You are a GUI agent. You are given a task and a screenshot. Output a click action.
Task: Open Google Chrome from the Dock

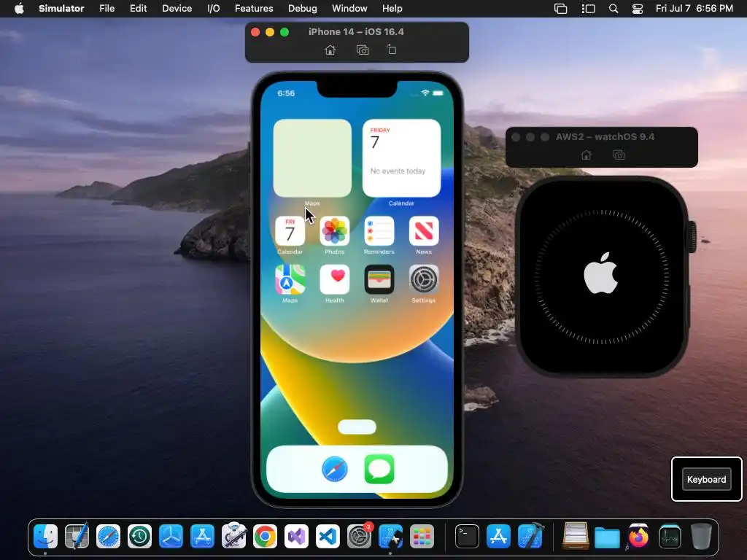point(265,537)
